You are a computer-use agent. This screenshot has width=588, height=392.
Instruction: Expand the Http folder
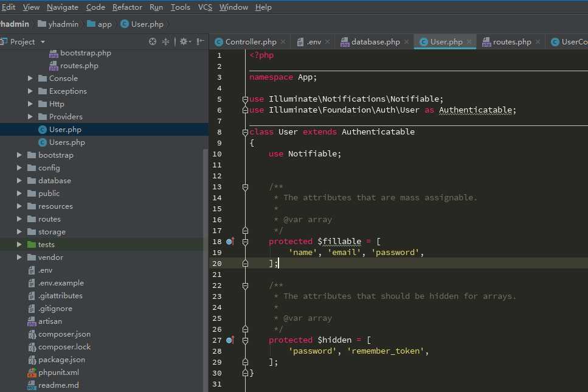pyautogui.click(x=30, y=104)
